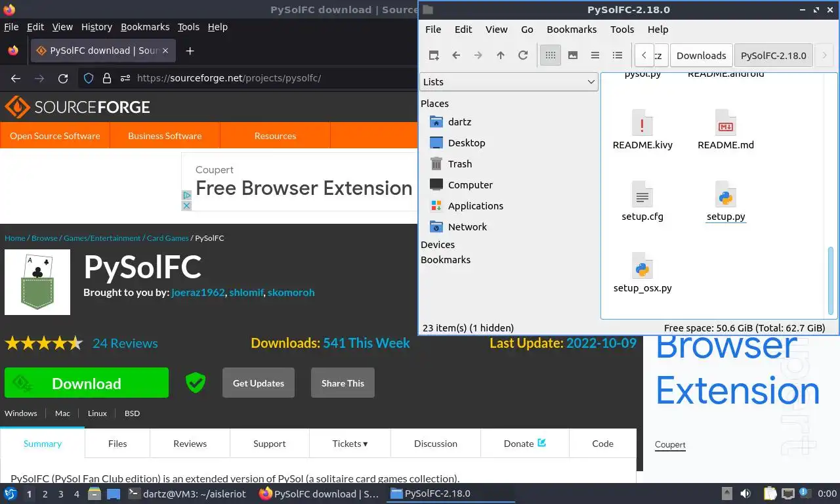Click the site lock icon in address bar

point(107,78)
